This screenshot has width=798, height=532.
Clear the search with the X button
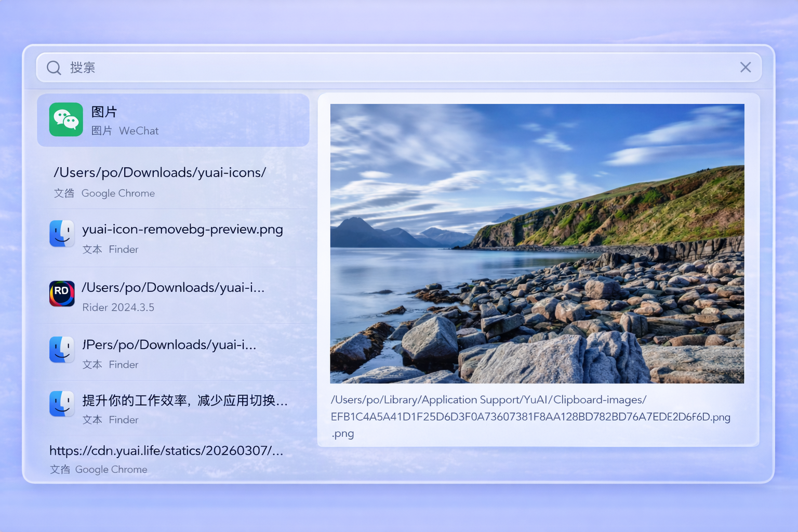746,67
